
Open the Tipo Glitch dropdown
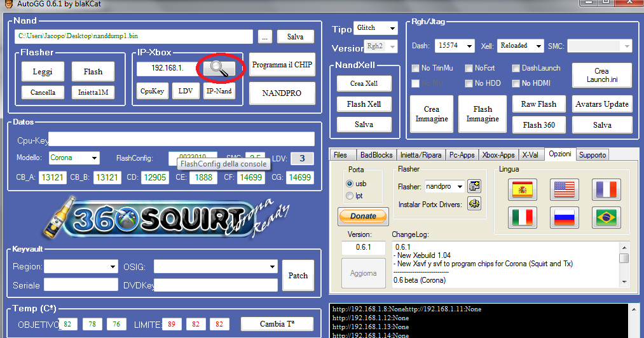point(375,28)
